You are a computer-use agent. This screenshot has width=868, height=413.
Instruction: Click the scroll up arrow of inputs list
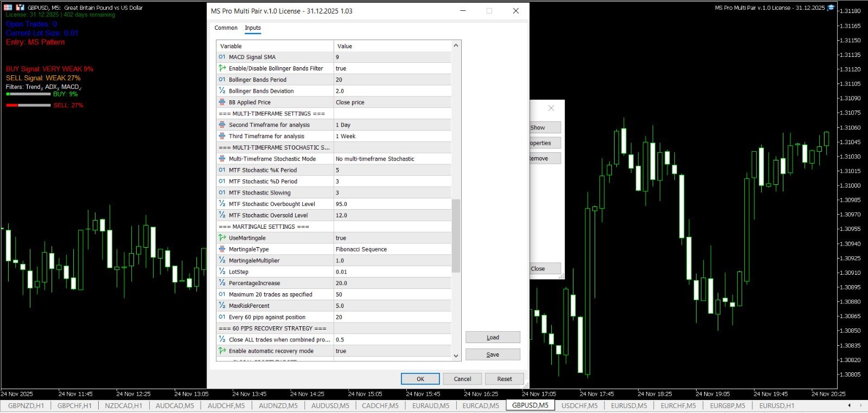[456, 46]
